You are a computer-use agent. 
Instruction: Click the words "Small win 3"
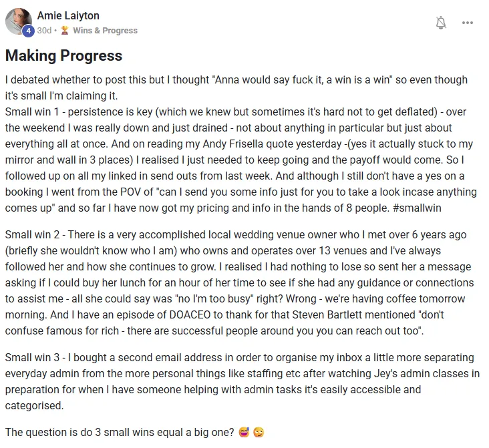[30, 358]
